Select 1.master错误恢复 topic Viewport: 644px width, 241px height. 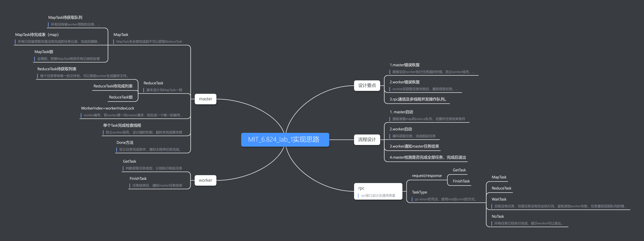click(405, 65)
